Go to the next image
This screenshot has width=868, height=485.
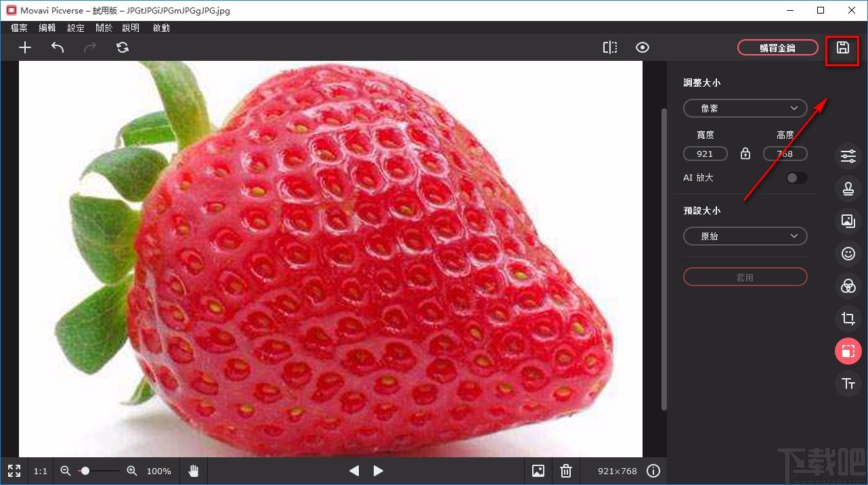click(378, 471)
